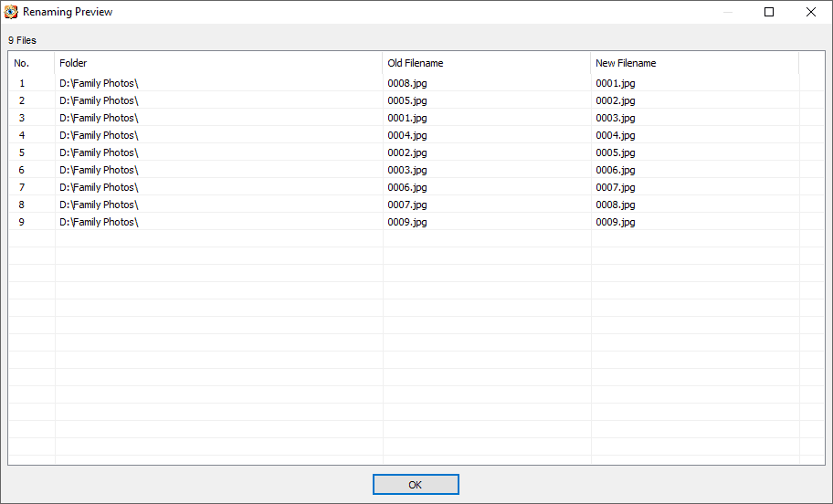The width and height of the screenshot is (833, 504).
Task: Click new filename 0009.jpg
Action: (x=616, y=222)
